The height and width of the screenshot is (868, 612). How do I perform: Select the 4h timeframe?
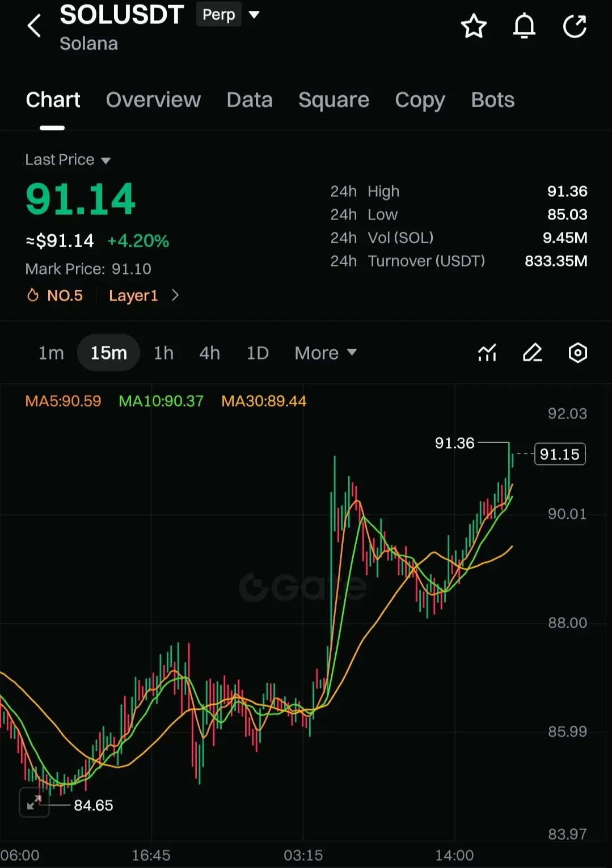click(209, 353)
